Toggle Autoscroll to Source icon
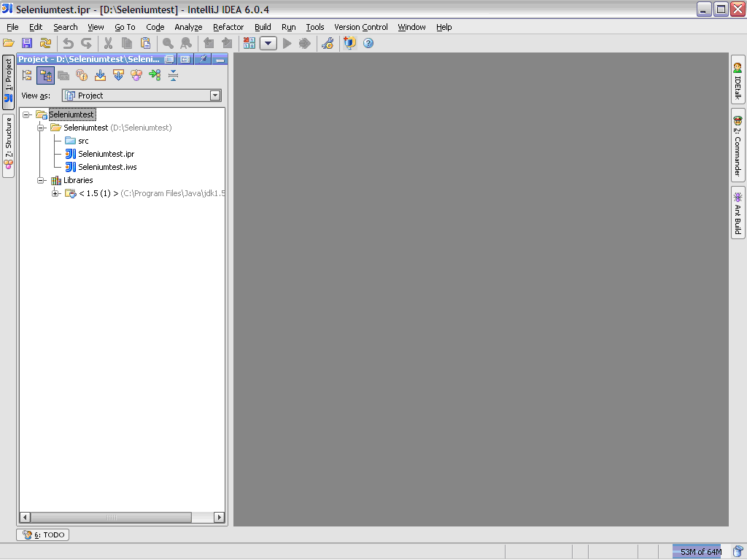Image resolution: width=747 pixels, height=560 pixels. [100, 75]
